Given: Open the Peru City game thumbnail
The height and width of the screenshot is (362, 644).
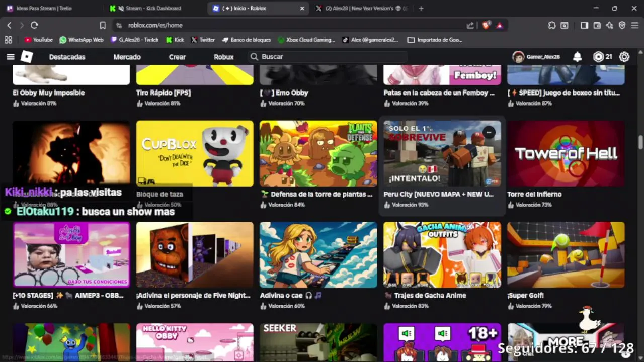Looking at the screenshot, I should pos(442,153).
